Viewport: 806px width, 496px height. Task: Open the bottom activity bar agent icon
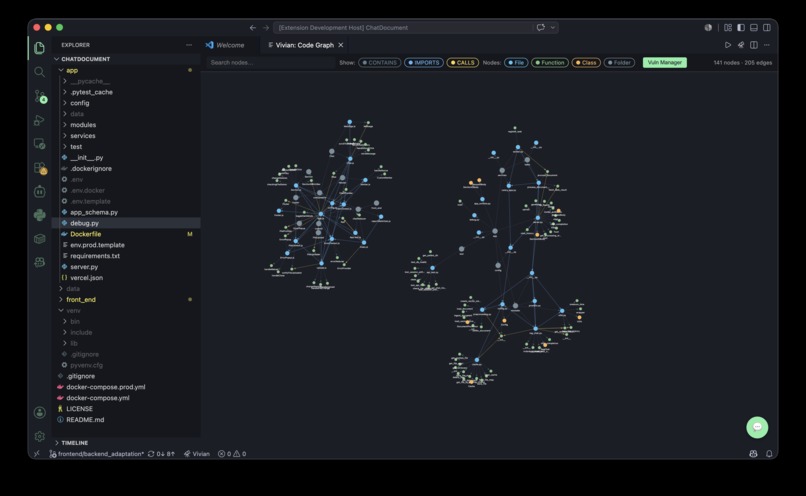click(40, 262)
